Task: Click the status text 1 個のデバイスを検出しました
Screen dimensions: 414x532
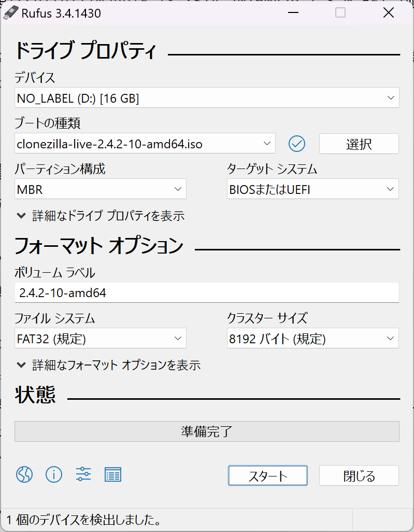Action: (84, 520)
